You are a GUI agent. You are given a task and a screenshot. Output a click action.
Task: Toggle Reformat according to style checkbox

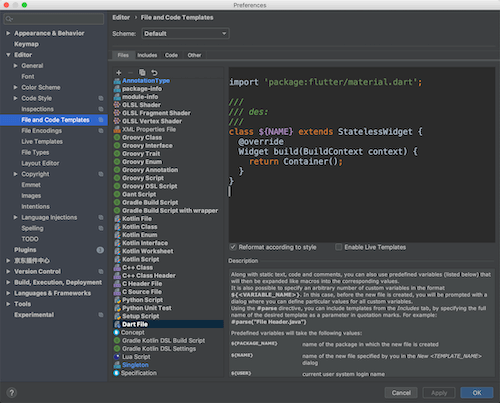click(x=233, y=247)
